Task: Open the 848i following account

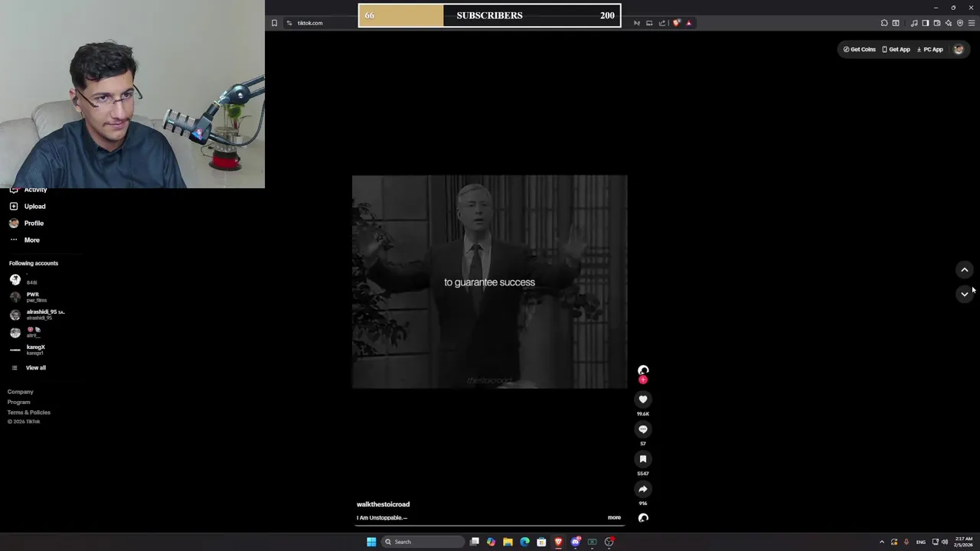Action: [x=24, y=280]
